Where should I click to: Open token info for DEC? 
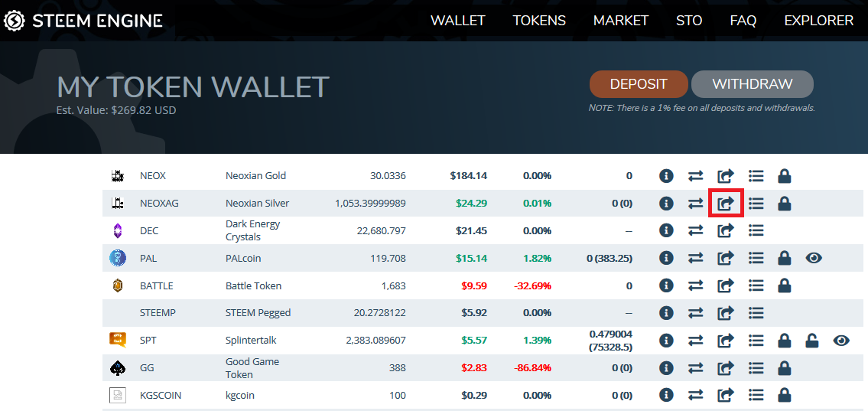(x=666, y=230)
